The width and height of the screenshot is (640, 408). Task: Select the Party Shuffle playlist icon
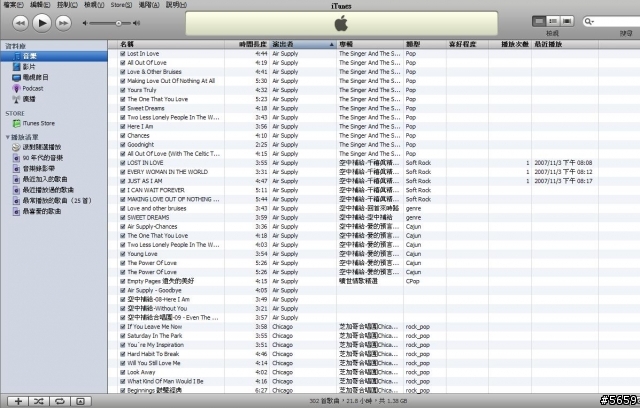[x=16, y=147]
